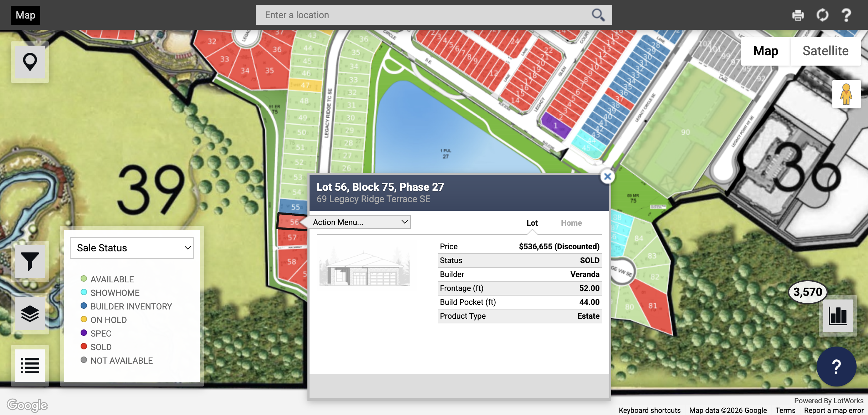Screen dimensions: 868x415
Task: Toggle the Map view type button
Action: click(x=766, y=51)
